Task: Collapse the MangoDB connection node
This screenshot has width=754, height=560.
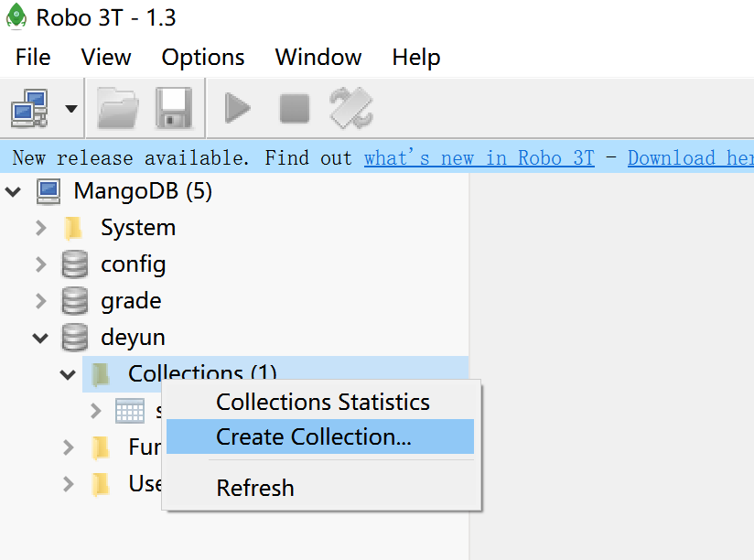Action: pyautogui.click(x=13, y=192)
